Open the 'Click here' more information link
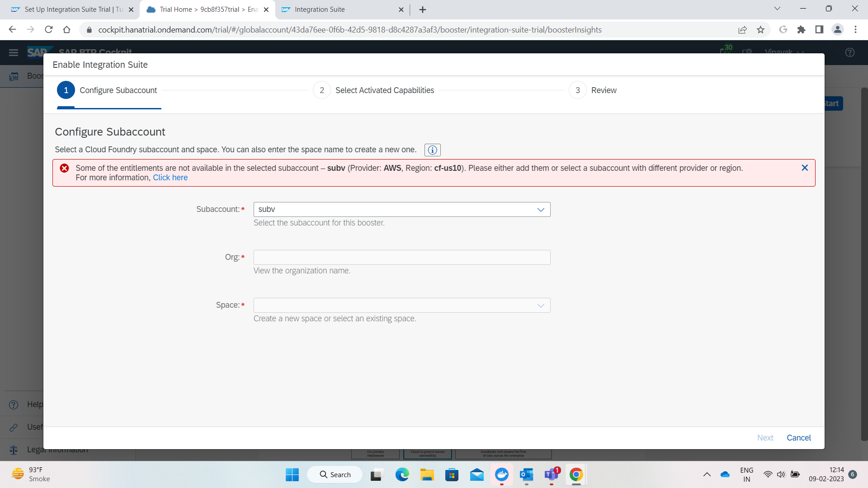The height and width of the screenshot is (488, 868). [x=170, y=178]
